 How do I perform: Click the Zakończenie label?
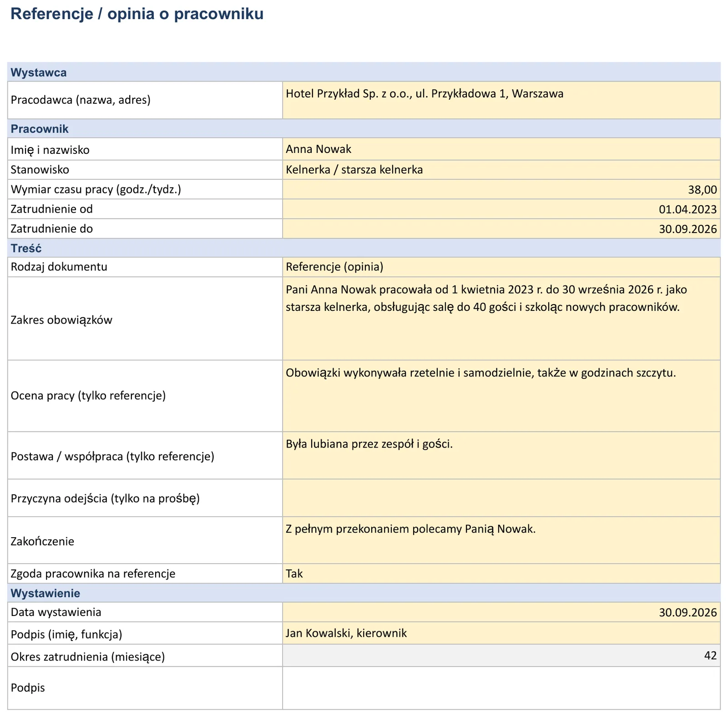coord(42,541)
